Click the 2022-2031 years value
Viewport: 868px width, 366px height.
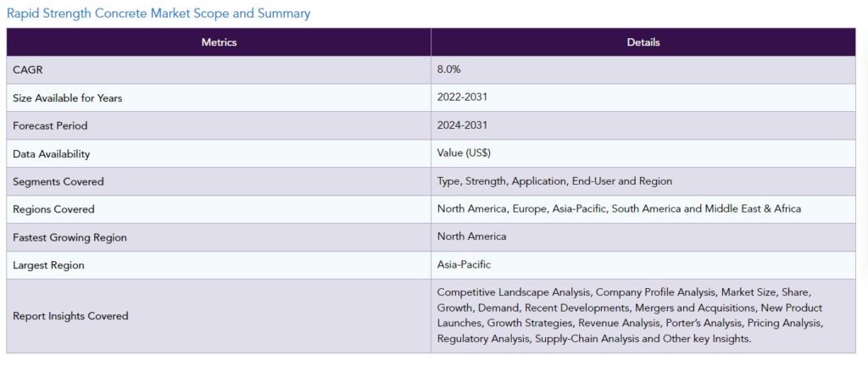(462, 97)
